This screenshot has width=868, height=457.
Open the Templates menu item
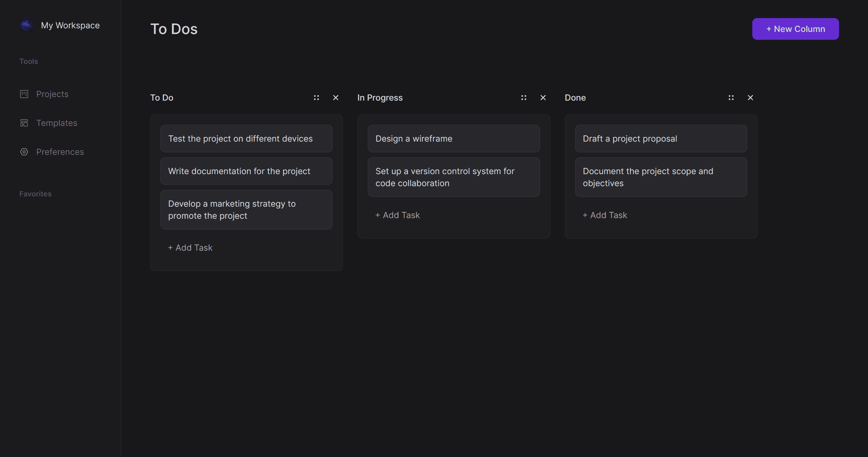(57, 123)
